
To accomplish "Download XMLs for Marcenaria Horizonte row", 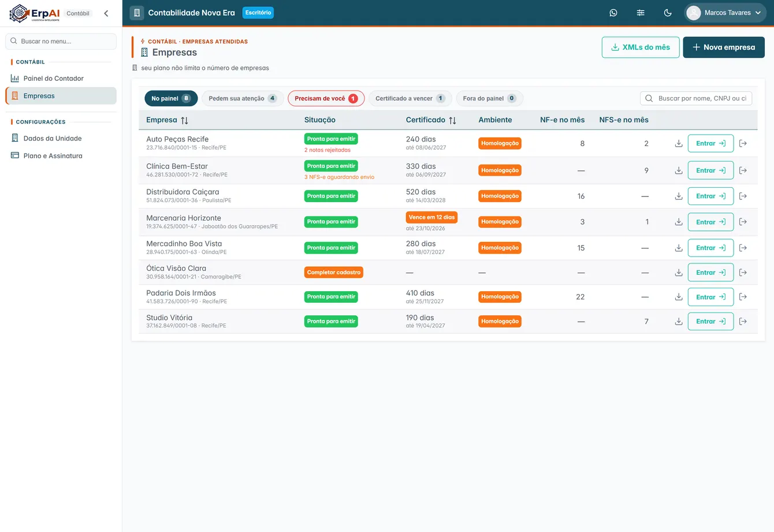I will click(x=679, y=222).
